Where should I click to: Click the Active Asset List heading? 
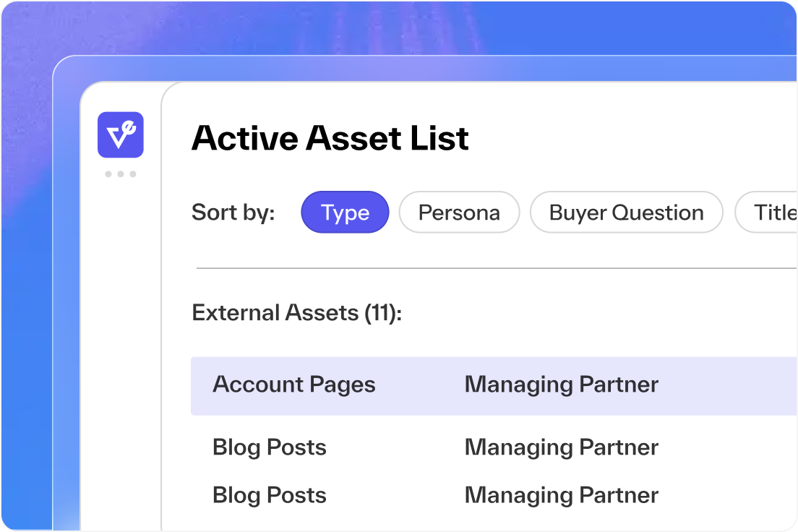(x=330, y=138)
